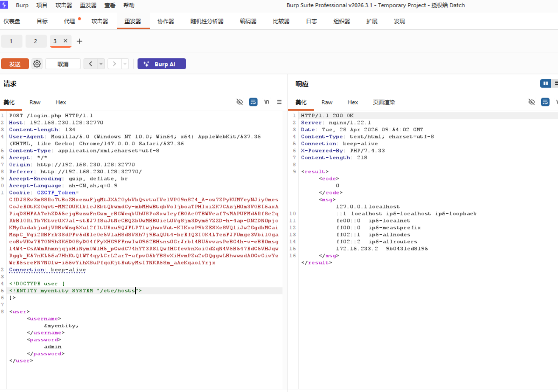Select response 美化 view tab
This screenshot has width=558, height=392.
(301, 102)
